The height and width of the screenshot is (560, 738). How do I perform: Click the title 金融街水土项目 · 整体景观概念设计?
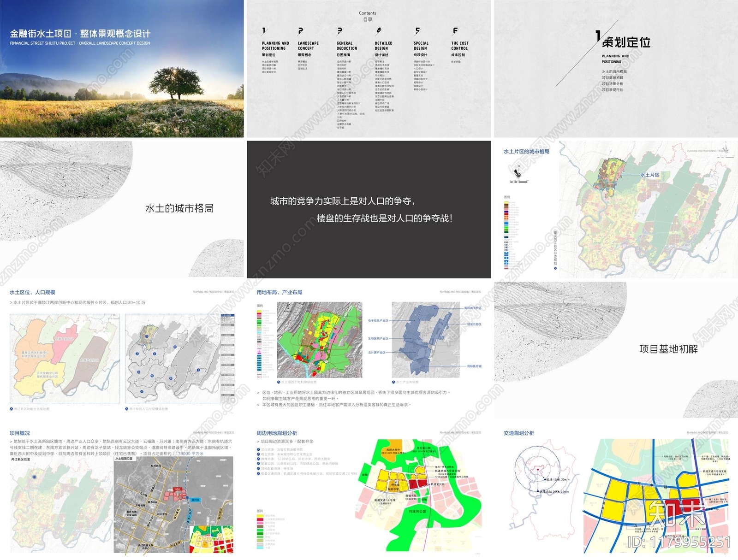tap(80, 34)
